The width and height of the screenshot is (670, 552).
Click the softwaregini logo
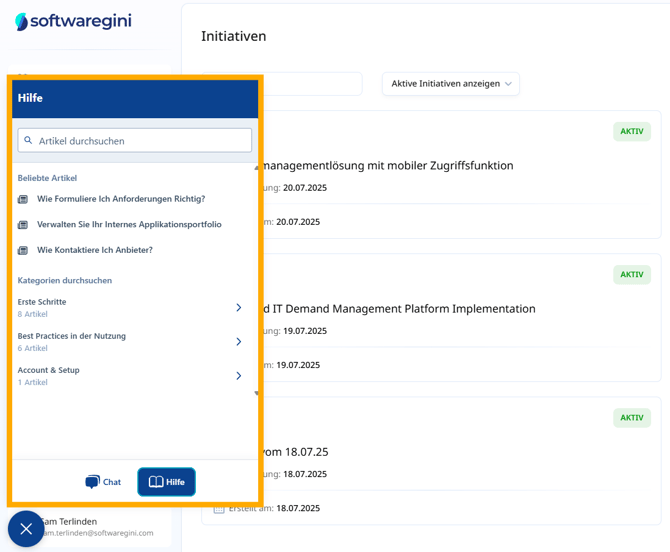(x=73, y=21)
